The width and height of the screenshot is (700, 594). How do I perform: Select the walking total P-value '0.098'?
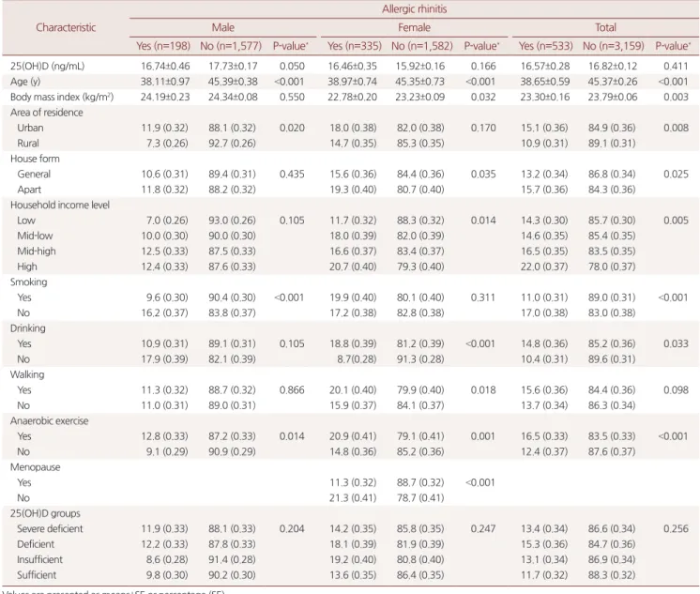coord(676,389)
